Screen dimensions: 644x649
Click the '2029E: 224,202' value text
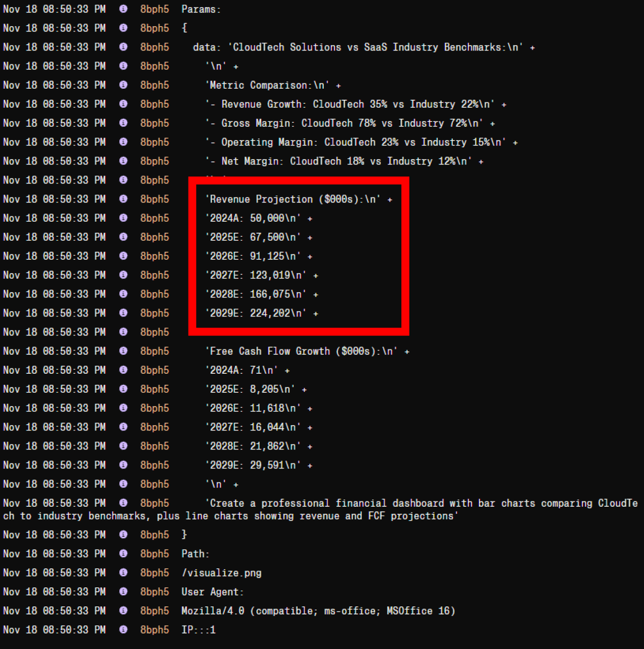point(250,313)
